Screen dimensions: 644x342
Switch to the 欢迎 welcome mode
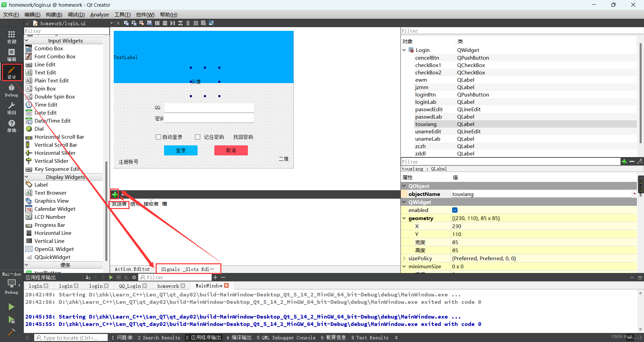(x=12, y=37)
